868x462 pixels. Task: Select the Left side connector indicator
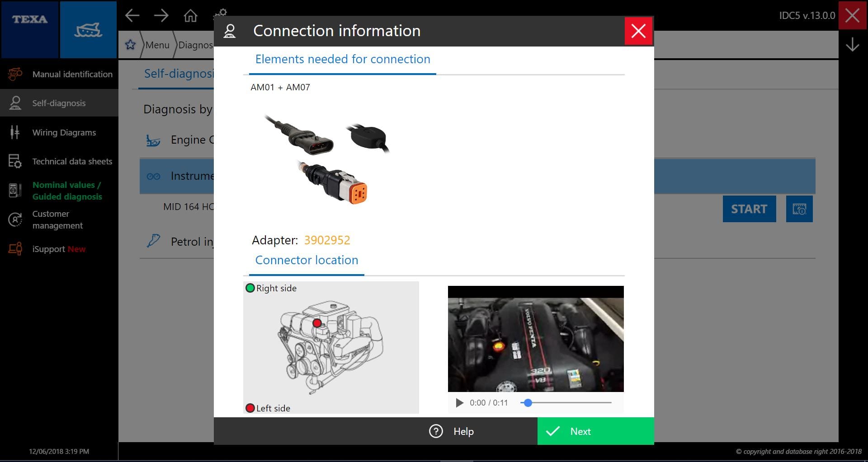[x=250, y=407]
